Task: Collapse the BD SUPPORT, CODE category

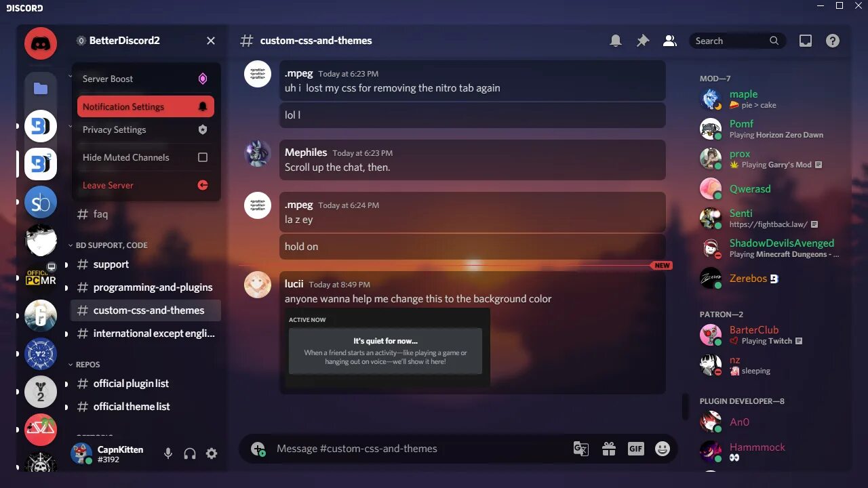Action: click(x=108, y=245)
